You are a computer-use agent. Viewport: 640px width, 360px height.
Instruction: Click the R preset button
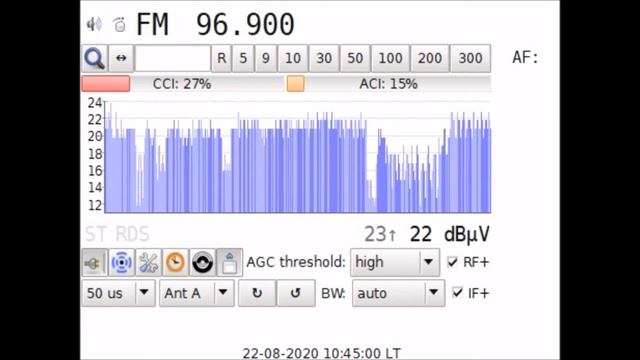click(222, 58)
